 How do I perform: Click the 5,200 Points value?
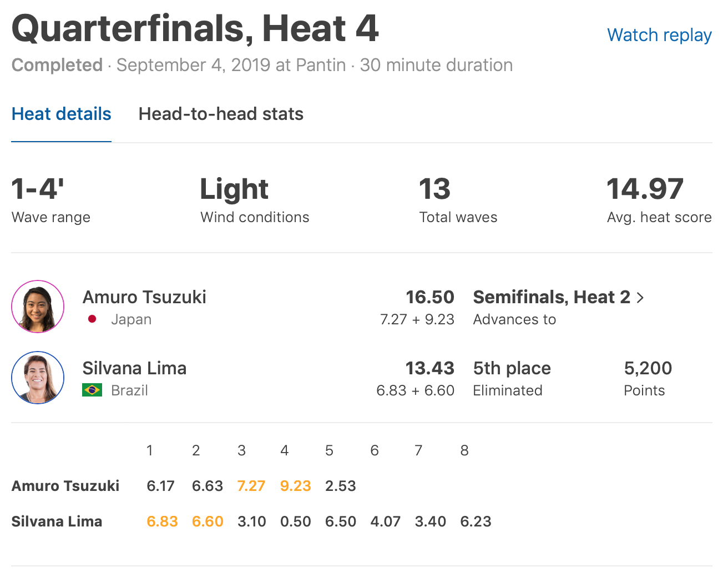point(648,368)
